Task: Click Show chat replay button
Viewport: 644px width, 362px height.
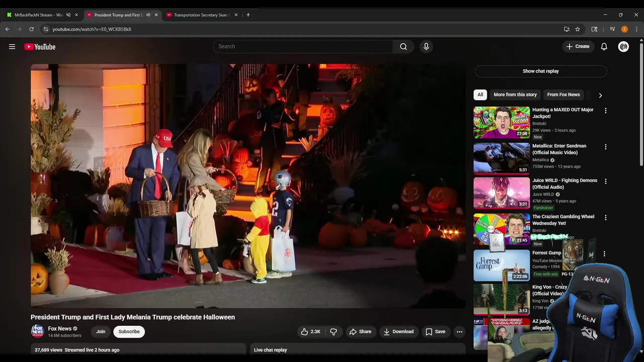Action: 541,71
